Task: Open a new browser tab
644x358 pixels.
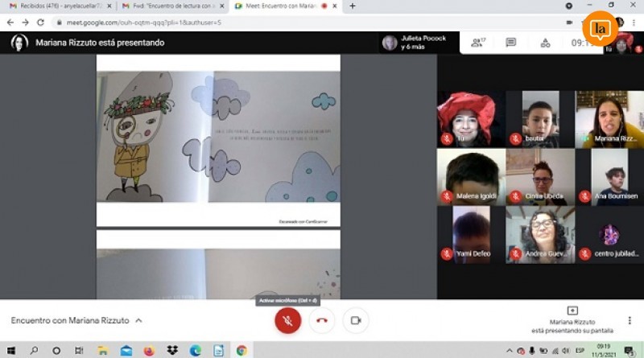Action: 353,6
